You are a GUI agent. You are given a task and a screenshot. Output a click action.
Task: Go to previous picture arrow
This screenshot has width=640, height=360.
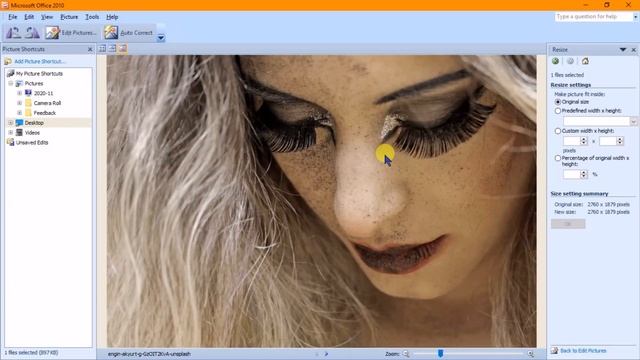317,354
